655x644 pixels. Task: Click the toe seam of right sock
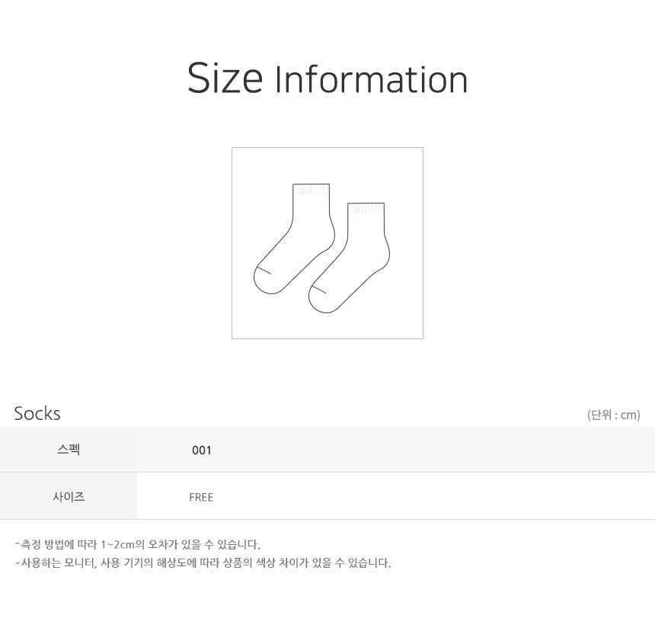tap(318, 289)
